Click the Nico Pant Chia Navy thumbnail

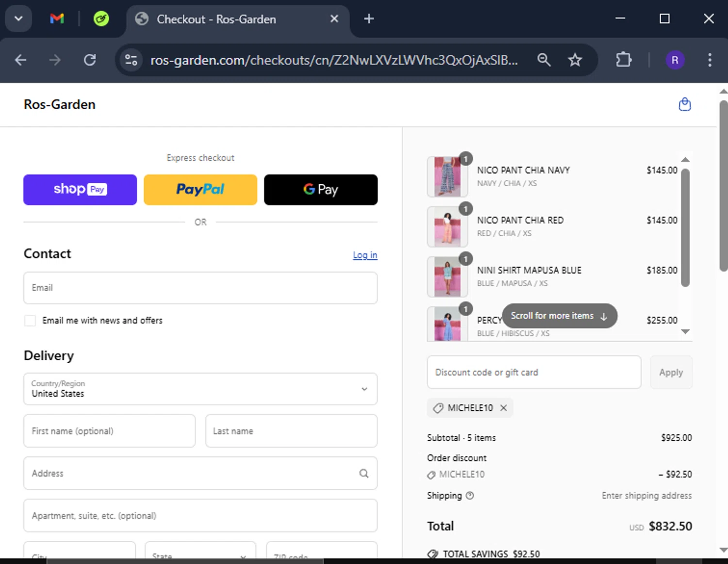click(447, 177)
